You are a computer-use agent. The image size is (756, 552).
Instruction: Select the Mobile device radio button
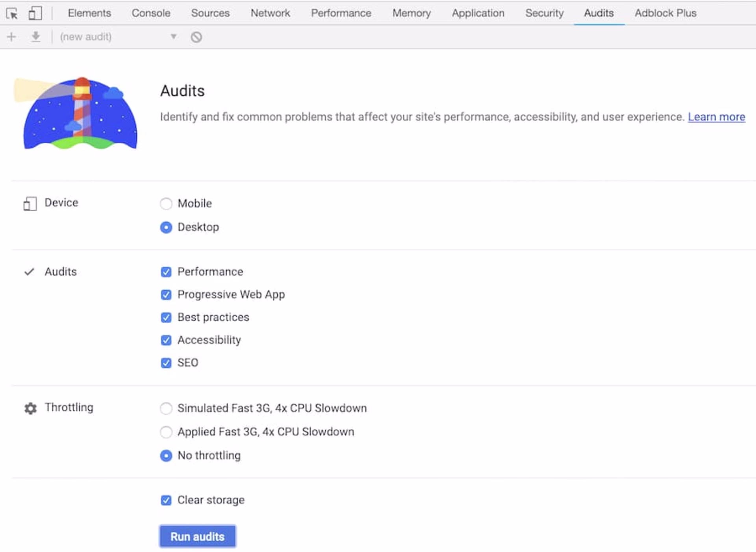[x=166, y=204]
